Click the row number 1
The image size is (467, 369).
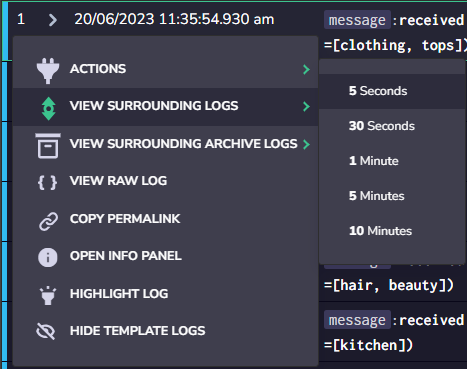pyautogui.click(x=21, y=19)
